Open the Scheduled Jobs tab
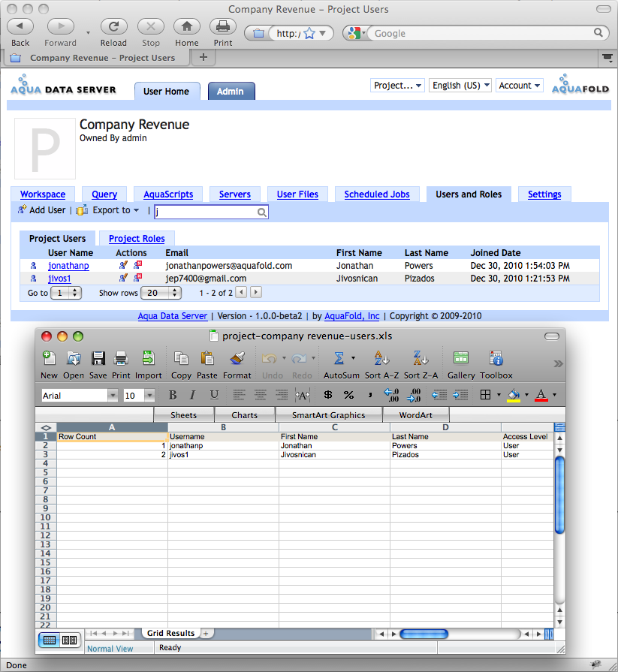This screenshot has width=618, height=672. [x=377, y=194]
